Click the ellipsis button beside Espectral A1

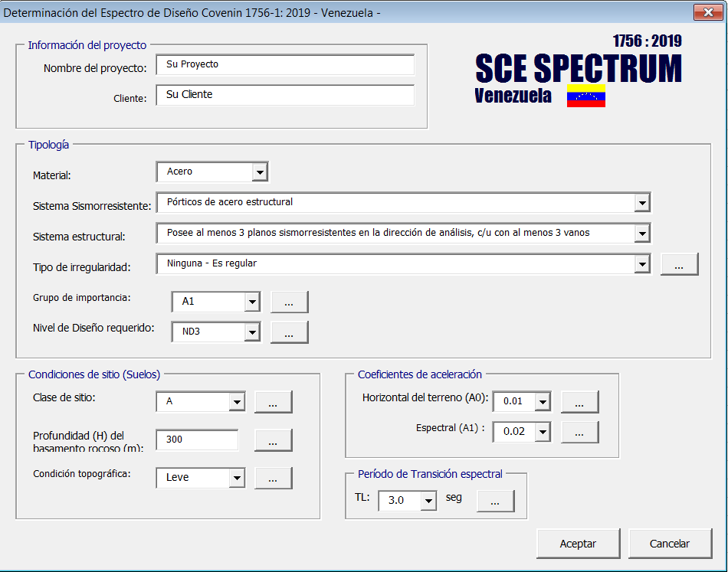click(580, 433)
